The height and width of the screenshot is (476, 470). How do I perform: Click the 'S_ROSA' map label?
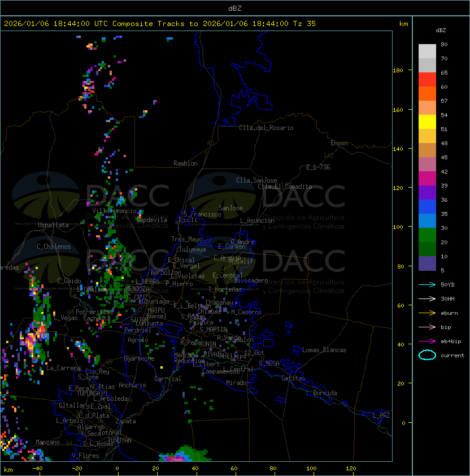(269, 364)
